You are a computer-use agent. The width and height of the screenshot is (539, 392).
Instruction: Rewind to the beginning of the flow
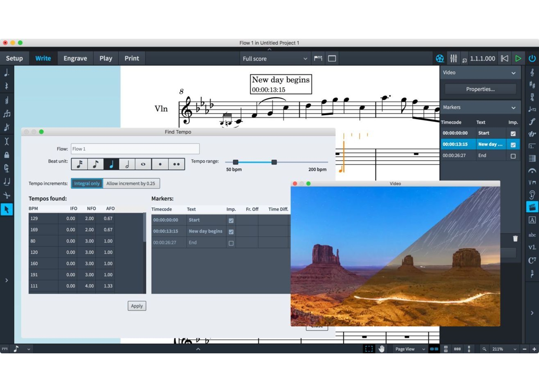[x=504, y=58]
